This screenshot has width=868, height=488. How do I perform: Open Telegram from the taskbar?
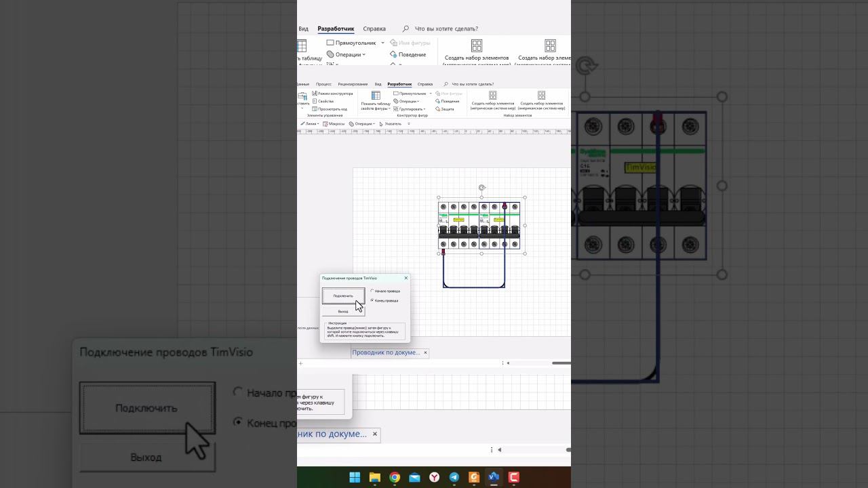click(454, 477)
